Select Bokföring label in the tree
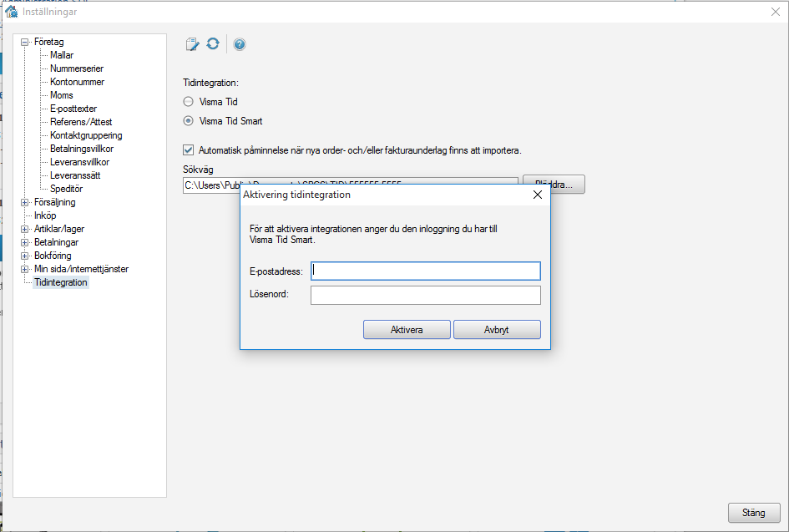 [x=53, y=256]
